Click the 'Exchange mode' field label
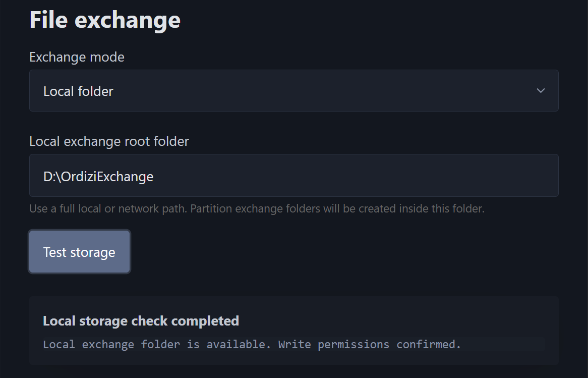This screenshot has height=378, width=588. point(77,57)
